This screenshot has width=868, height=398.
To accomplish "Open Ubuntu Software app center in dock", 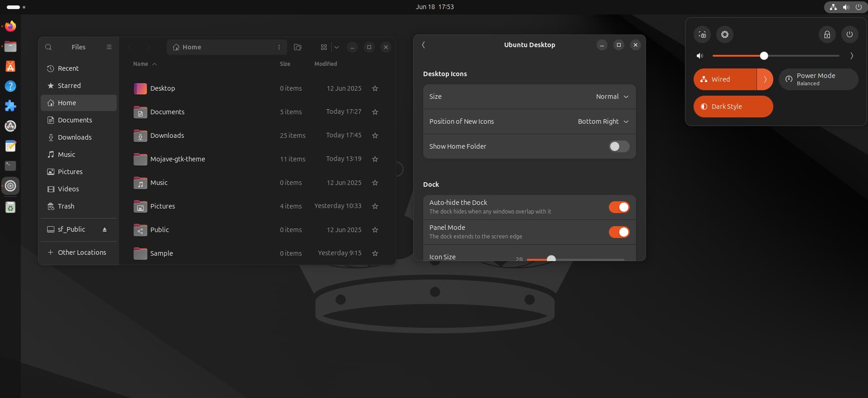I will coord(10,66).
